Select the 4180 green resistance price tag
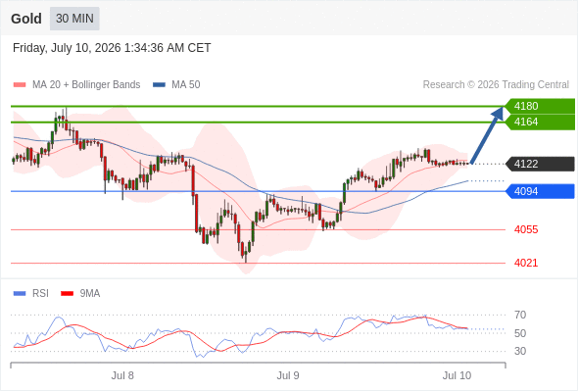Screen dimensions: 578x392 pos(540,106)
